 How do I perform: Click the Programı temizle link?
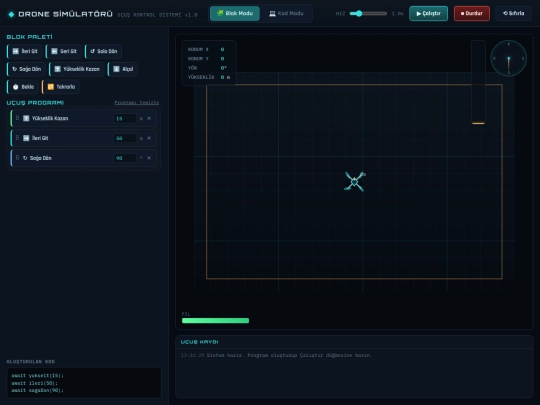137,103
